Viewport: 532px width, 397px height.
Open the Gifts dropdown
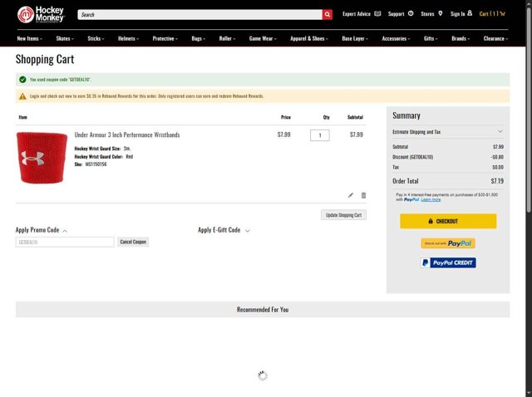(431, 39)
